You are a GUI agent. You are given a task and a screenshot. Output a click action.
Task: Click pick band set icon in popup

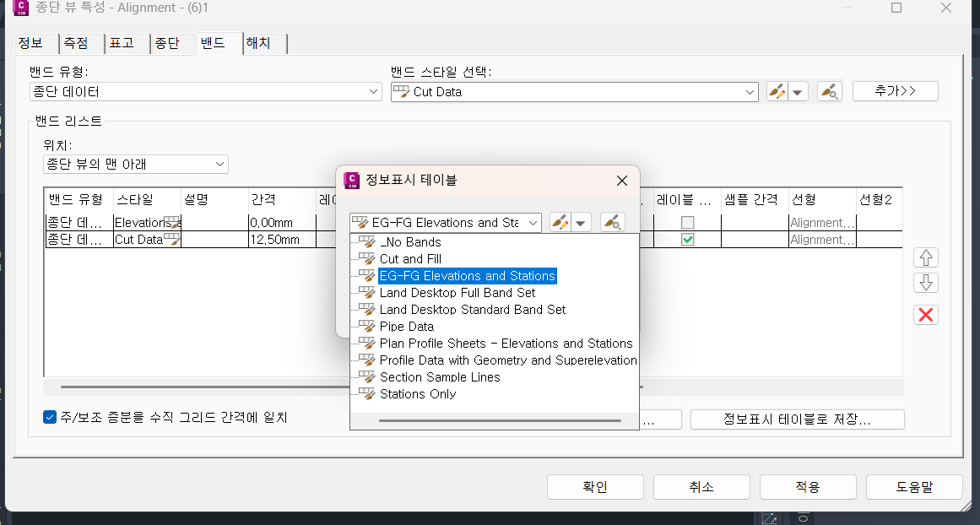(613, 223)
